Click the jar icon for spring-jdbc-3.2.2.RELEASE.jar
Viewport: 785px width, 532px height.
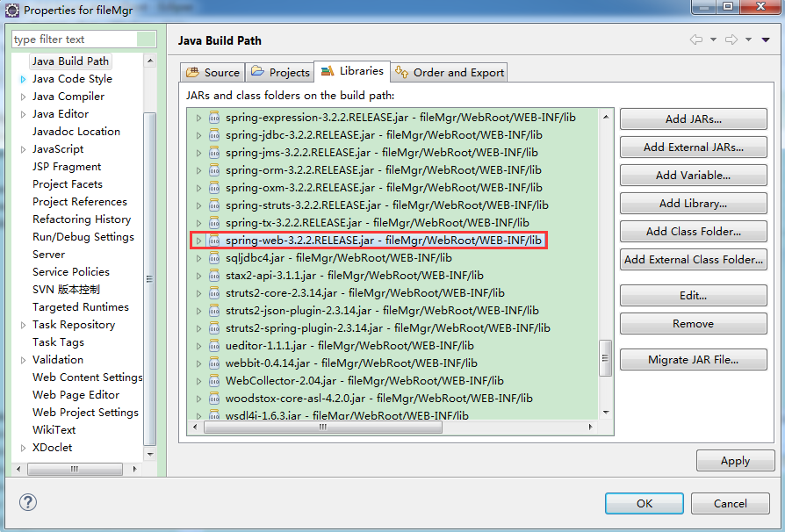(x=214, y=135)
